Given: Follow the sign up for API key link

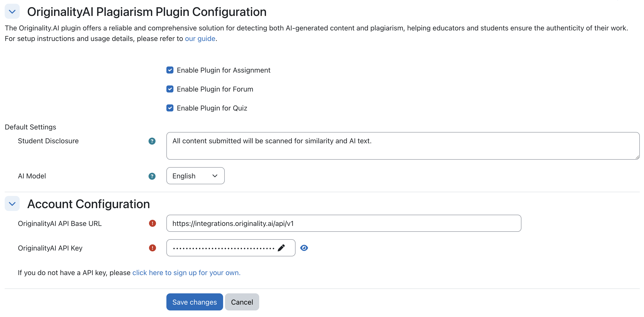Looking at the screenshot, I should pyautogui.click(x=186, y=273).
